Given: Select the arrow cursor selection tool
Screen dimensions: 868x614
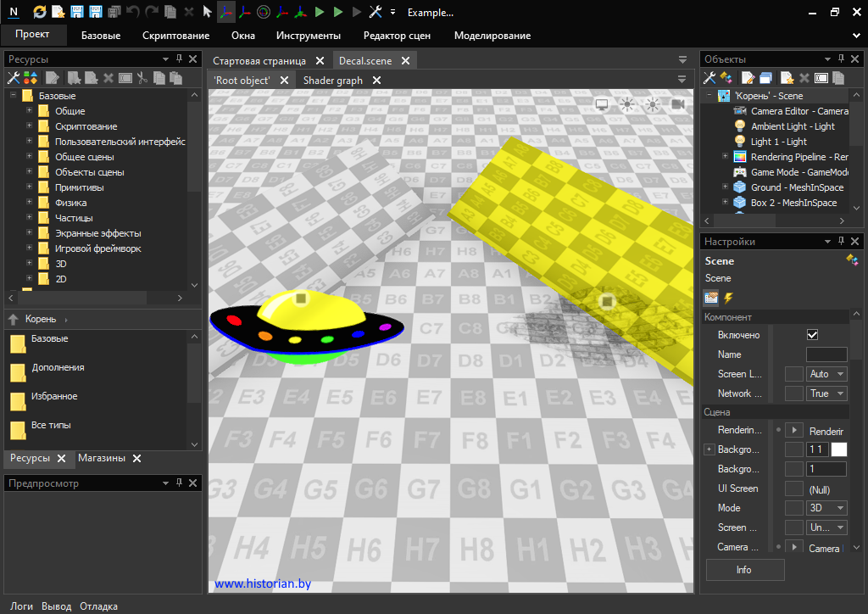Looking at the screenshot, I should click(207, 12).
